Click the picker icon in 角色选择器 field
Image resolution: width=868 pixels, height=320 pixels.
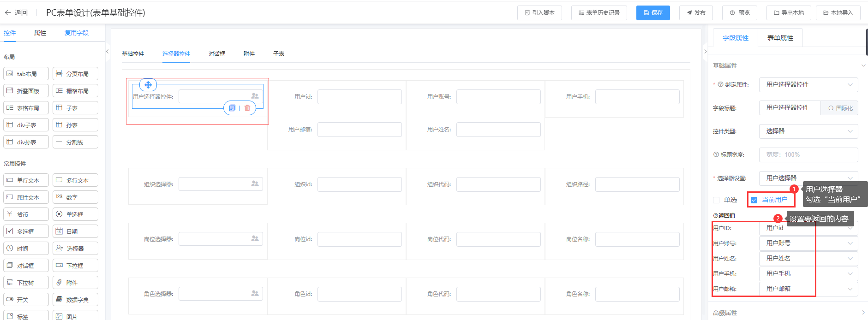(255, 293)
